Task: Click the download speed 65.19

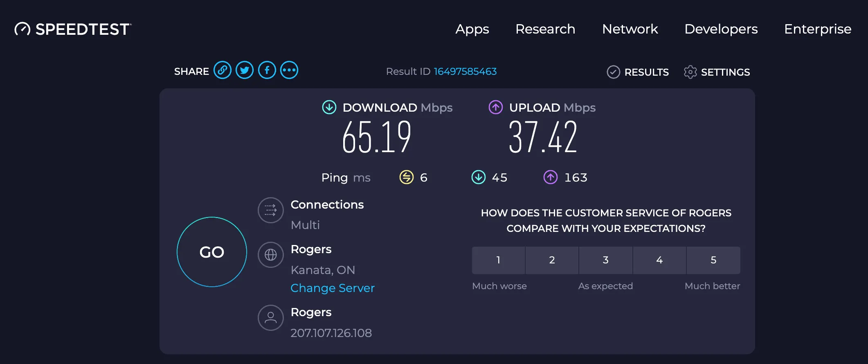Action: point(377,137)
